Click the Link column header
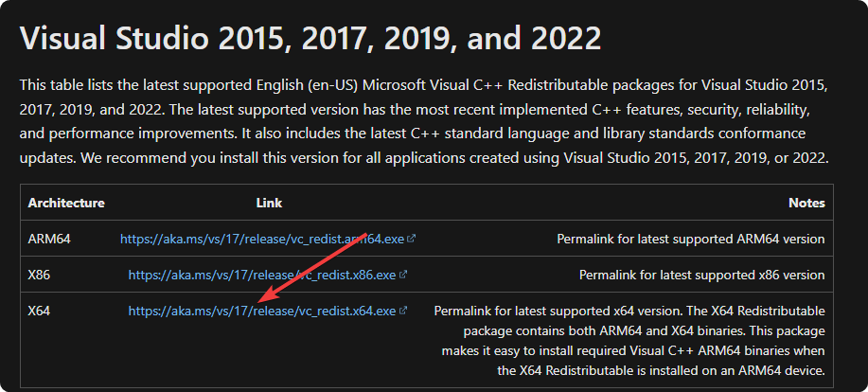Image resolution: width=868 pixels, height=392 pixels. pos(269,203)
